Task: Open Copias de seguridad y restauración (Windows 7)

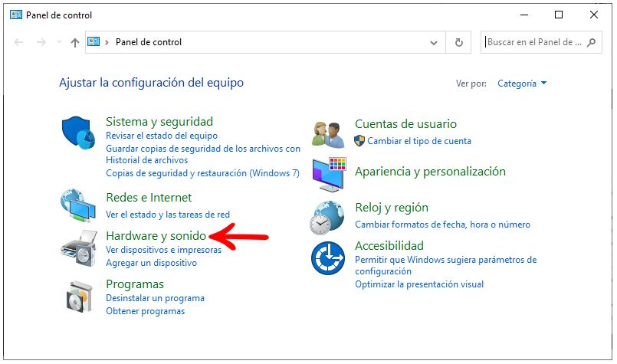Action: (x=202, y=173)
